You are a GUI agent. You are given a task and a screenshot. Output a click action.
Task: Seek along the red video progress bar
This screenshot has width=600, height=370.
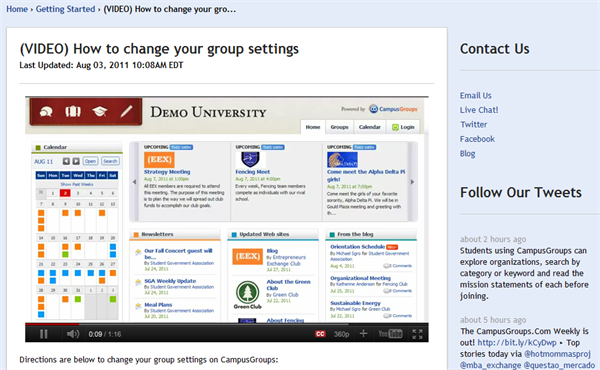point(52,324)
